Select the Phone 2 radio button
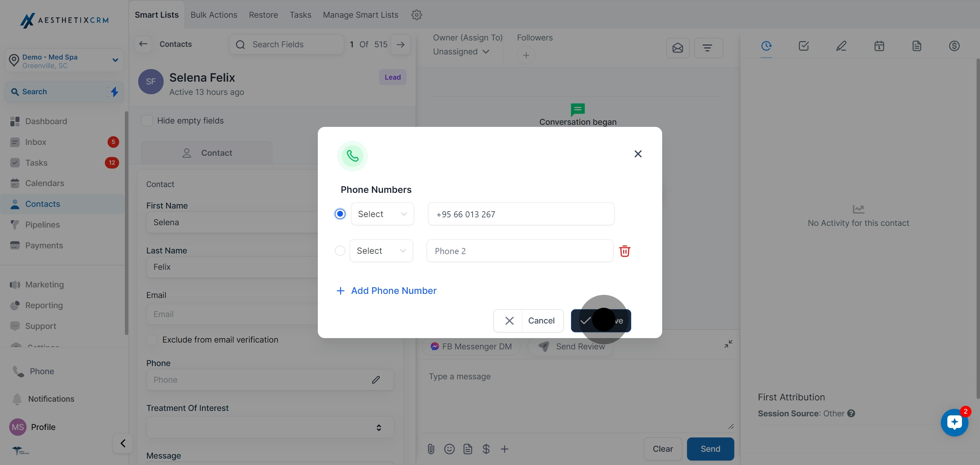Screen dimensions: 980x465 pos(340,251)
